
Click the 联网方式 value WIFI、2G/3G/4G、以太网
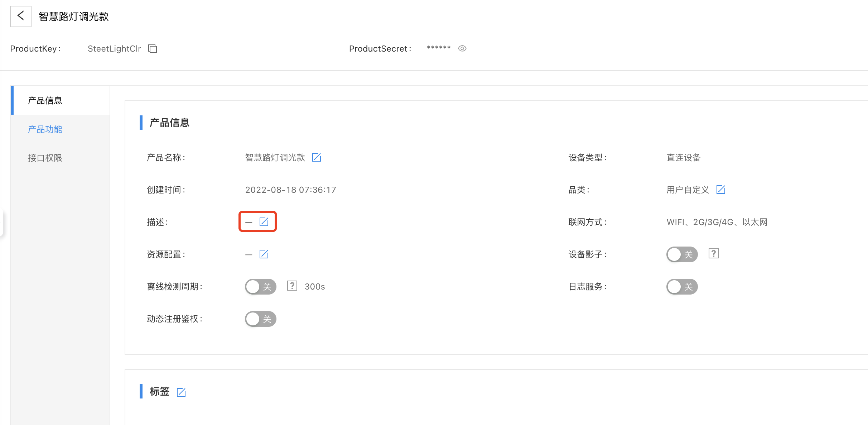click(x=717, y=222)
